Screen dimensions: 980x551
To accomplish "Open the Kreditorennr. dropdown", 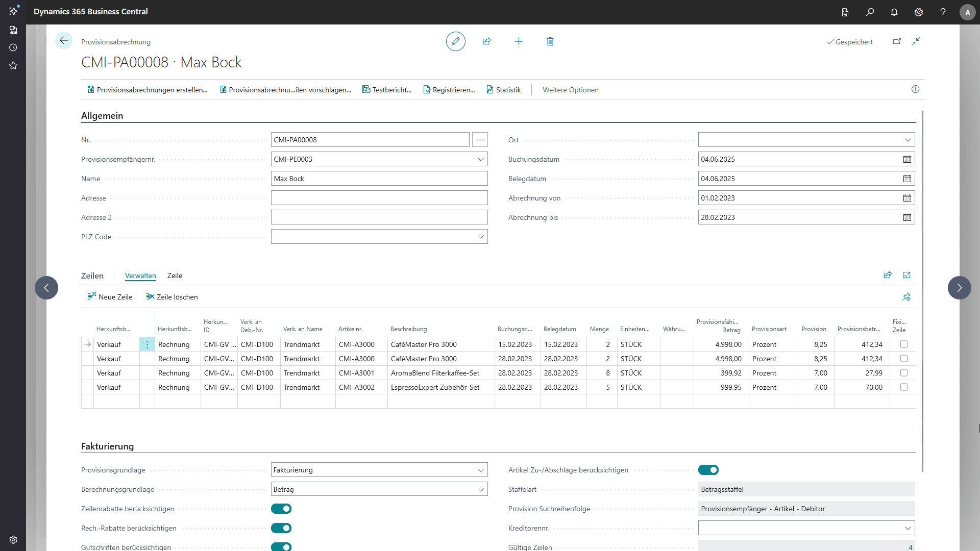I will click(x=908, y=528).
